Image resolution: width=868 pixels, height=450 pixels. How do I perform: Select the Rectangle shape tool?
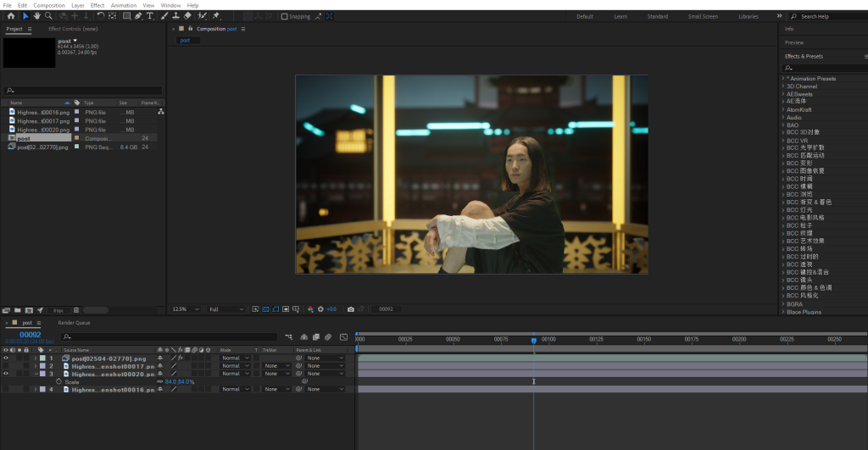pos(127,16)
